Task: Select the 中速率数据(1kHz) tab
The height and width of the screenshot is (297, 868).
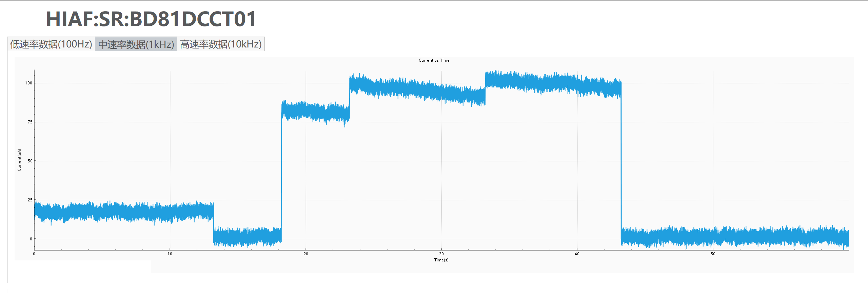Action: pyautogui.click(x=136, y=44)
